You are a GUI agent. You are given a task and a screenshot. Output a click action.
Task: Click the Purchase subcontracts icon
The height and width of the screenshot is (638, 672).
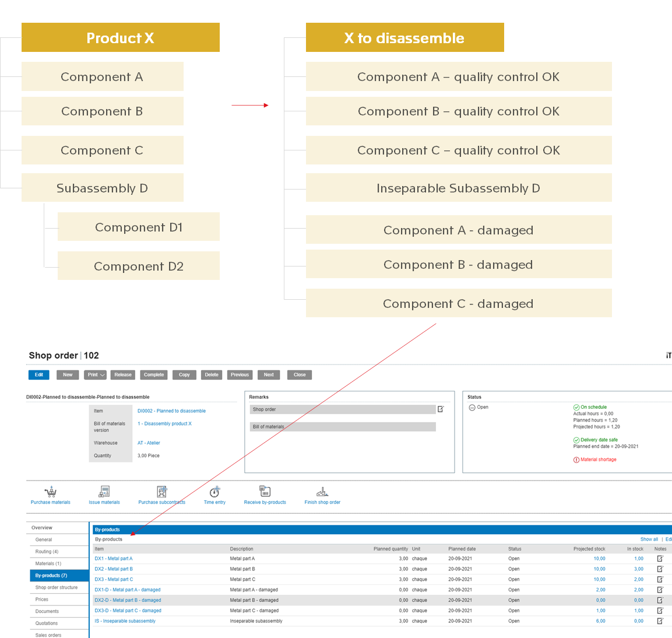click(161, 492)
